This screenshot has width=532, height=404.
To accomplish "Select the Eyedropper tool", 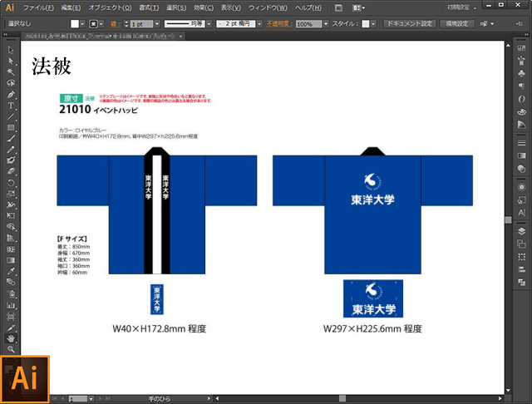I will point(11,271).
